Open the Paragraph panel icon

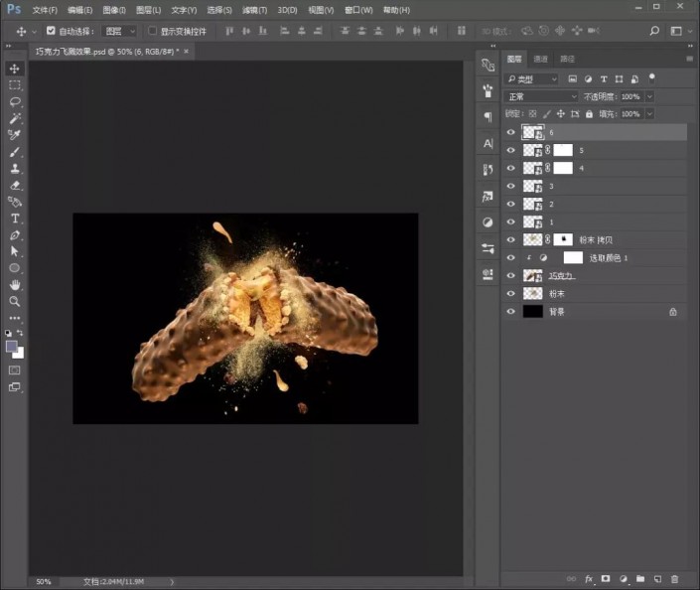[x=488, y=117]
